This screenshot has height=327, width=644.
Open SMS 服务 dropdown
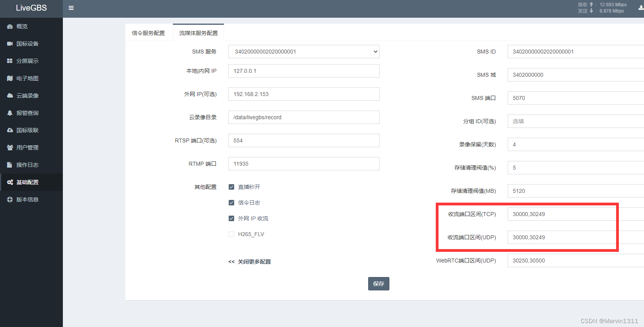coord(304,52)
